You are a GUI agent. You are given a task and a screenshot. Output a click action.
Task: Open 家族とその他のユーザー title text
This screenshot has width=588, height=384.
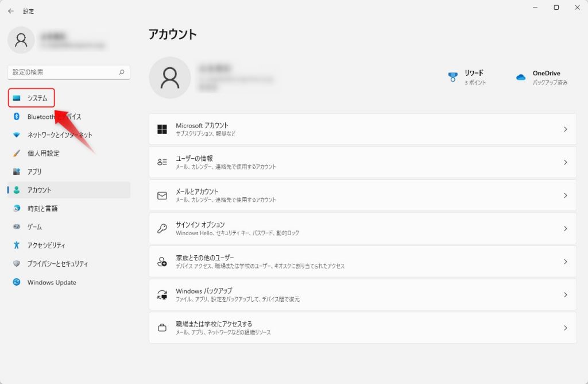click(205, 258)
